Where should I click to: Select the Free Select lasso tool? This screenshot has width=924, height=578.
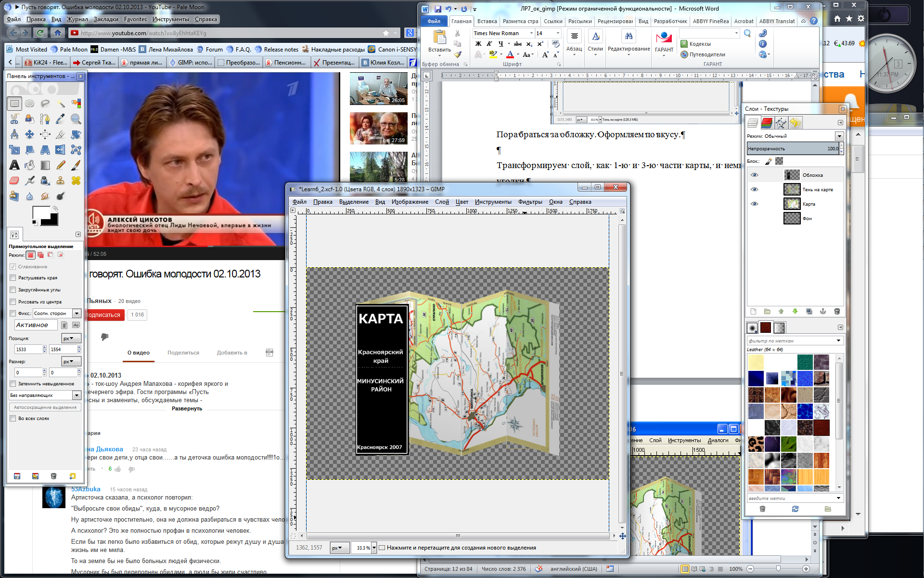pos(45,104)
